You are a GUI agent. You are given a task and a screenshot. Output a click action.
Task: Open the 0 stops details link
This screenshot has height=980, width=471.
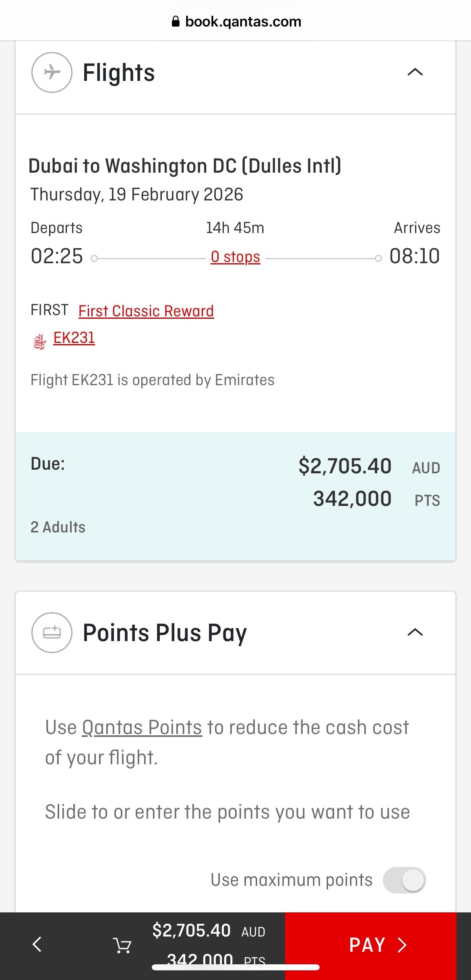pyautogui.click(x=235, y=257)
